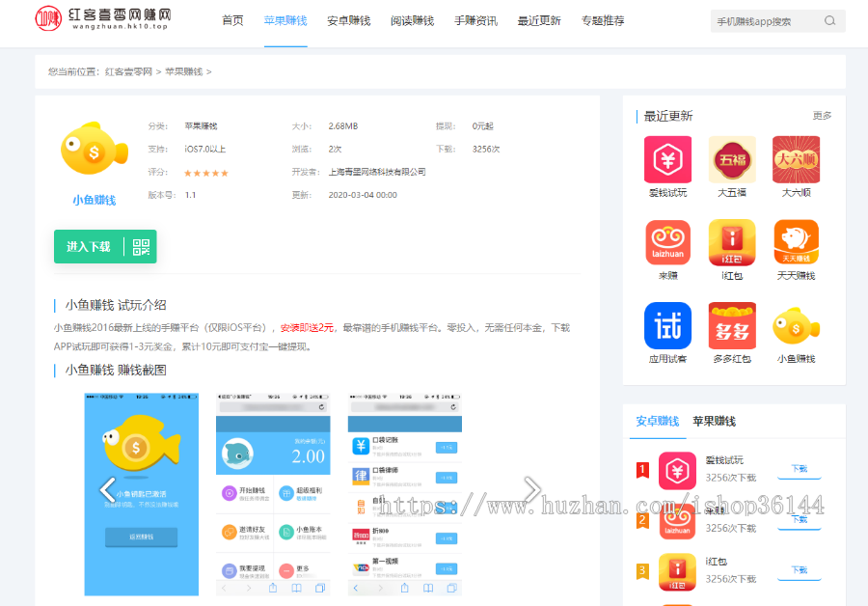Click 天天赚钱 label text under icon

(796, 276)
